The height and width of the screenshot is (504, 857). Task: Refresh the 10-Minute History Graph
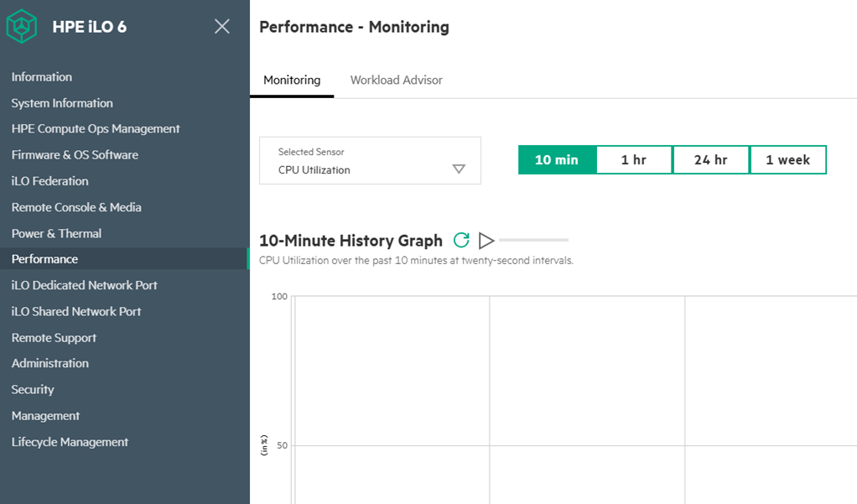point(461,241)
